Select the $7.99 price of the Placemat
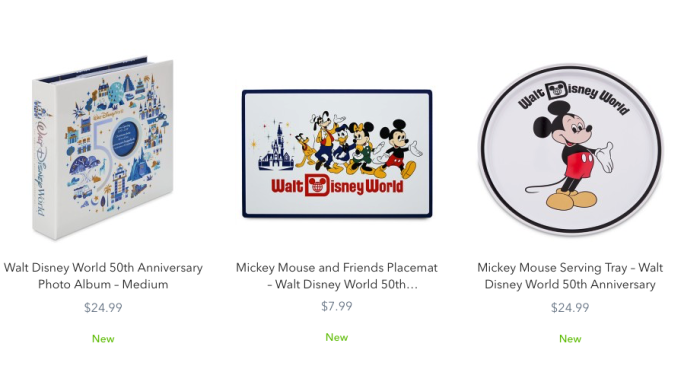Screen dimensions: 700x388 click(x=337, y=306)
